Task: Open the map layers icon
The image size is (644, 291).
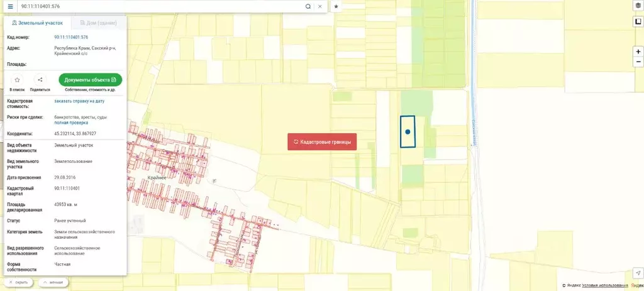Action: (x=638, y=6)
